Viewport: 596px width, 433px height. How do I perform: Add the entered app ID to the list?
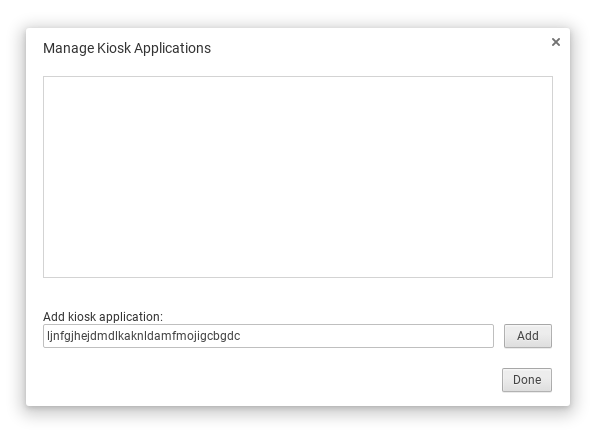(528, 336)
